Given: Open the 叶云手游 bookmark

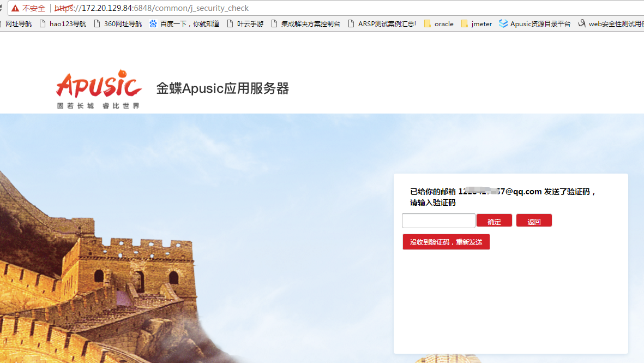Looking at the screenshot, I should pyautogui.click(x=250, y=24).
